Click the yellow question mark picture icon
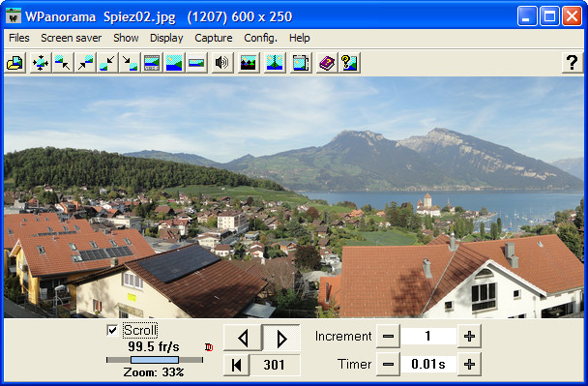This screenshot has height=386, width=588. coord(349,63)
